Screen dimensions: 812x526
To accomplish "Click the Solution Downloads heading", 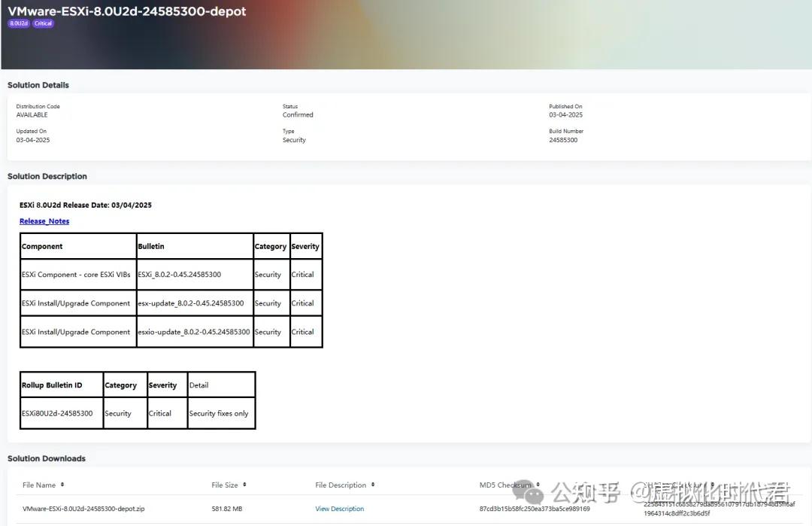I will tap(47, 458).
